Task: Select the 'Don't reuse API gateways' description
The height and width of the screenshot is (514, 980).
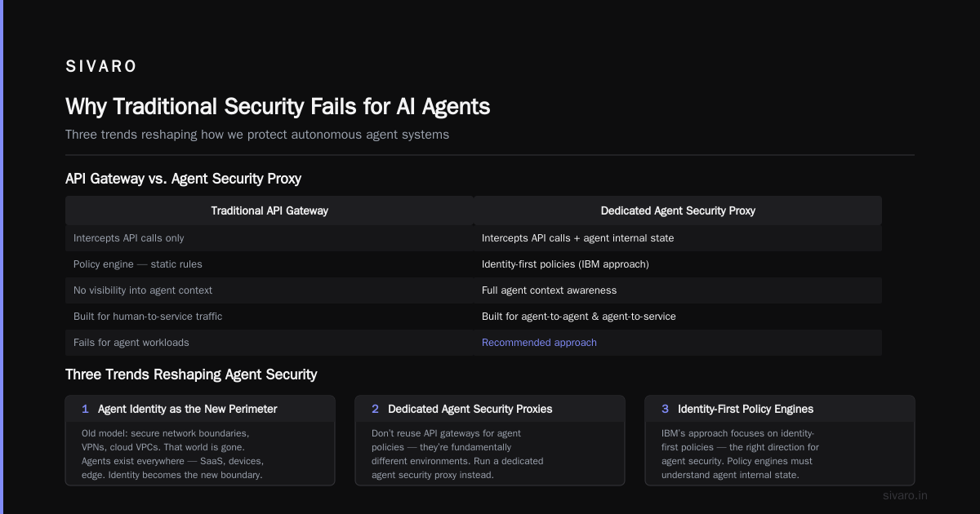Action: coord(457,454)
